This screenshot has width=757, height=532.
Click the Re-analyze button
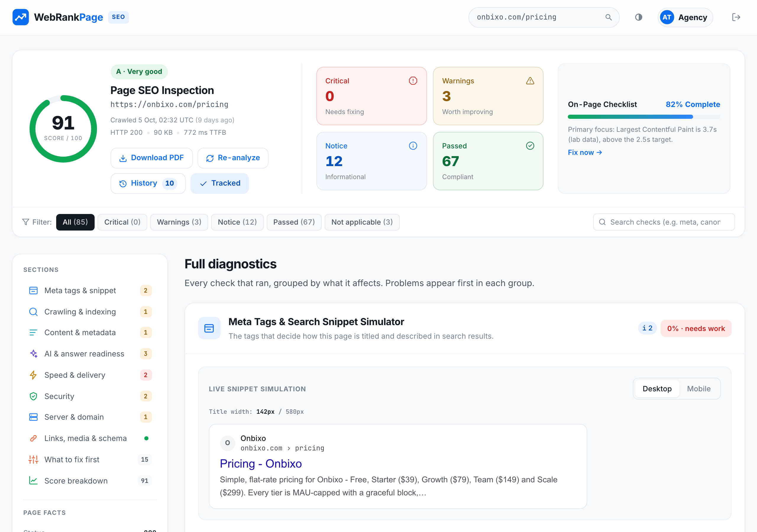point(233,158)
